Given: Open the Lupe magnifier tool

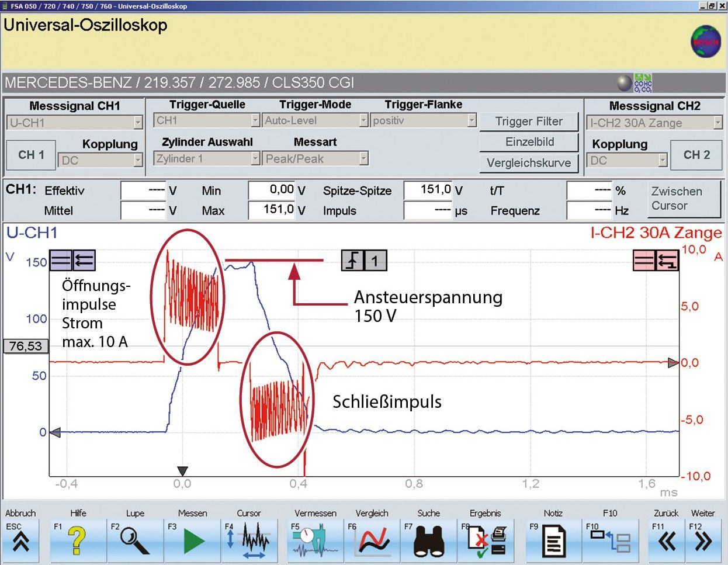Looking at the screenshot, I should 135,539.
